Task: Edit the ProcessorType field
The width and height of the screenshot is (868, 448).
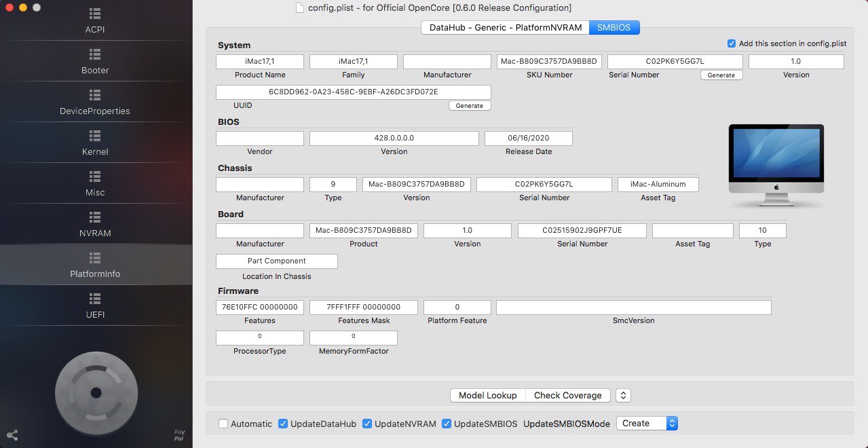Action: tap(260, 338)
